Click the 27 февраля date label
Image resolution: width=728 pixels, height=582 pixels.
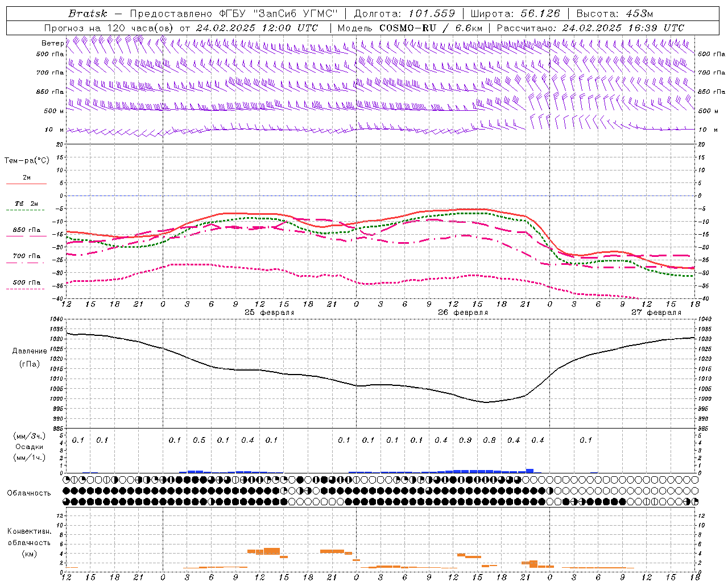click(656, 313)
